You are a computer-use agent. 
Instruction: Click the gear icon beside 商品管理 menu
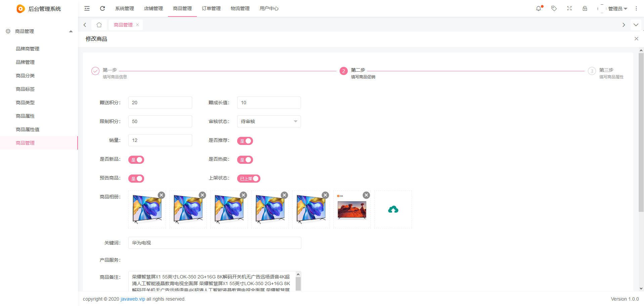8,31
